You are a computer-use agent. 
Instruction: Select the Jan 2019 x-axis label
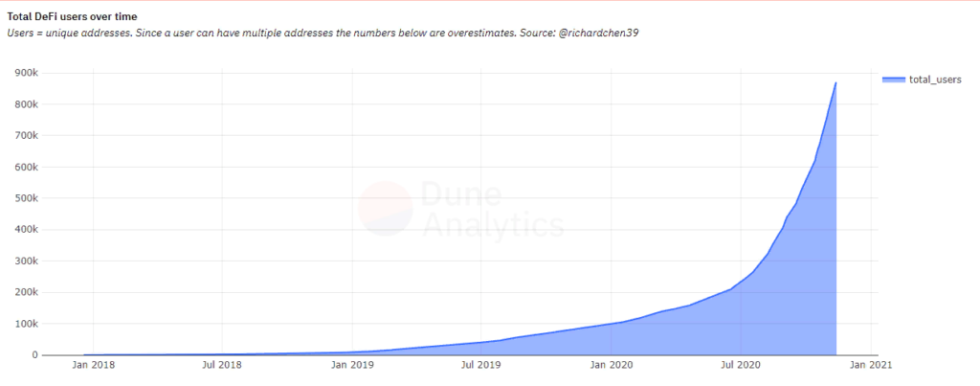pyautogui.click(x=352, y=365)
